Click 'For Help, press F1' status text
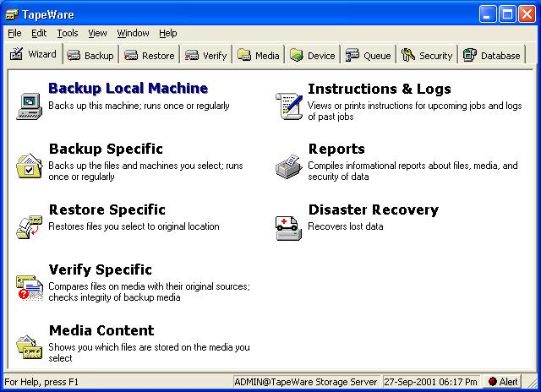The width and height of the screenshot is (541, 392). tap(41, 382)
